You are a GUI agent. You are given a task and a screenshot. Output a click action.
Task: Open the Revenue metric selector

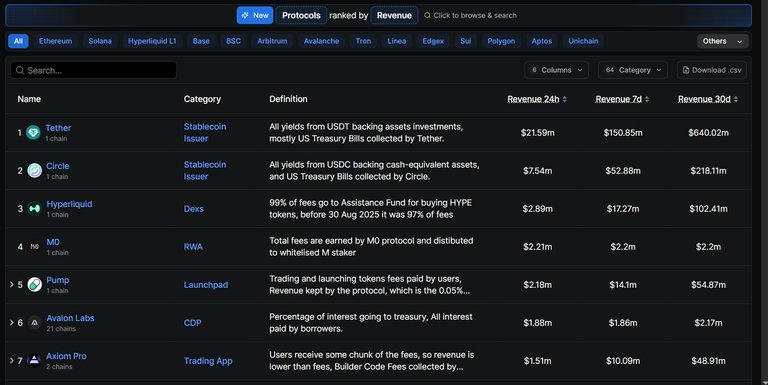394,15
